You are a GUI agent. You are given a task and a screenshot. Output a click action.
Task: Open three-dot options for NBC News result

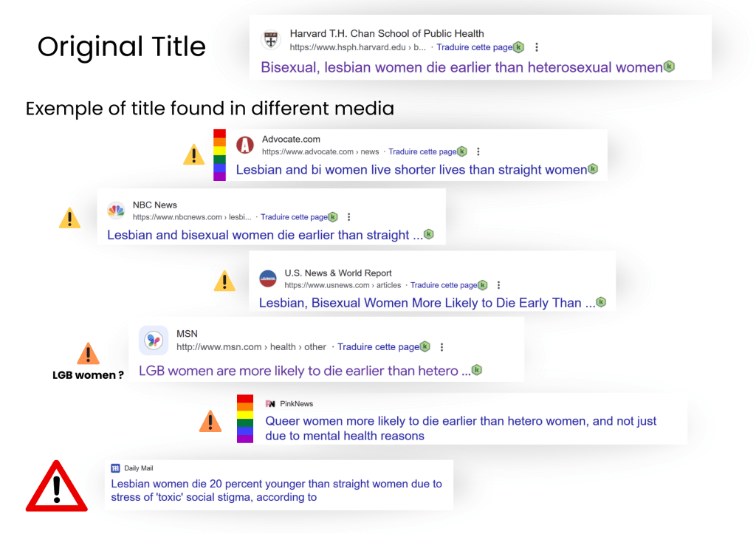349,217
